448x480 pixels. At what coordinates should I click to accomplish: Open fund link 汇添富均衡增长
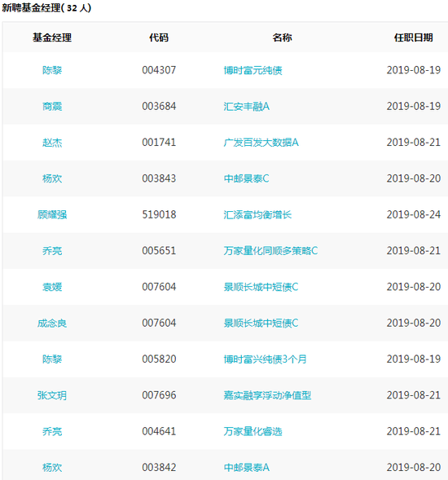click(x=257, y=214)
